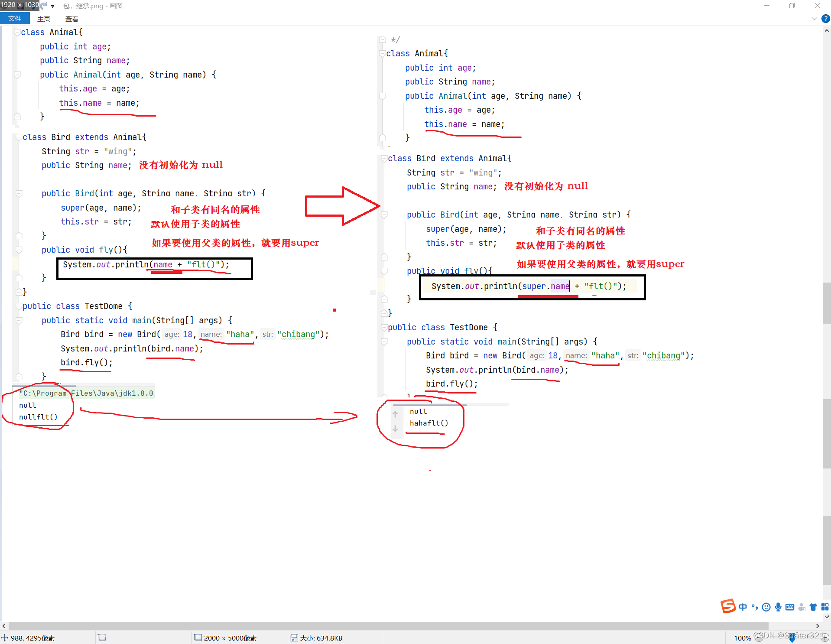The image size is (831, 644).
Task: Toggle Chinese/English mode via 中 icon
Action: [x=743, y=607]
